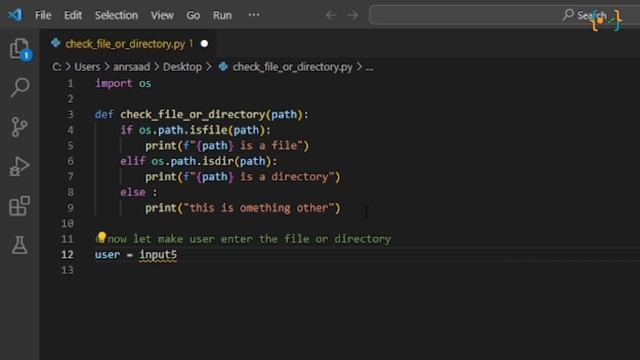Click the 'else' keyword on line 8
640x360 pixels.
(x=133, y=192)
